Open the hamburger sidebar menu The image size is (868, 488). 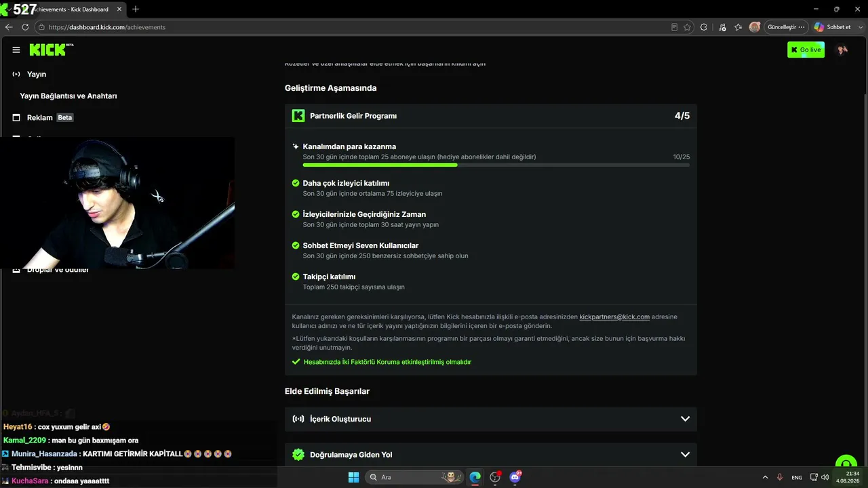16,49
